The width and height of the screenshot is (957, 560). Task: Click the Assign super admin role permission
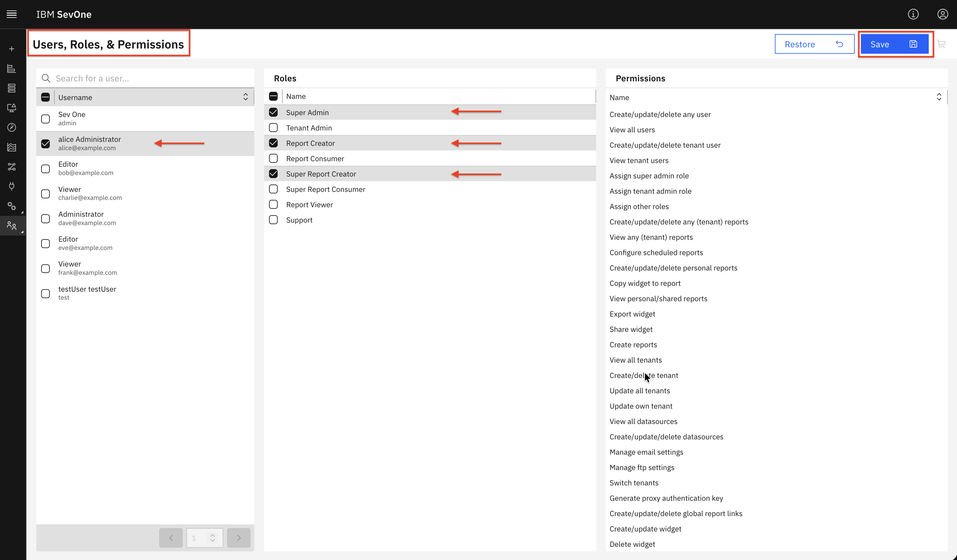click(x=649, y=176)
